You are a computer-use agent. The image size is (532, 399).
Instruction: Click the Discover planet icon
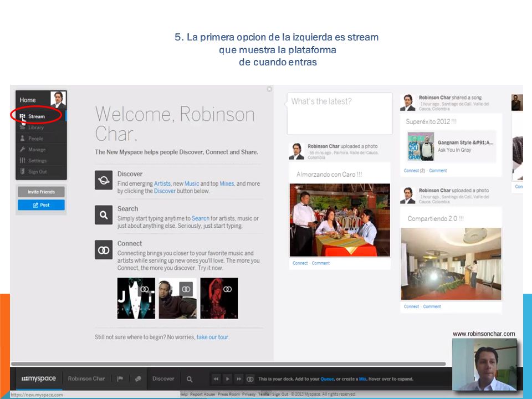coord(104,180)
